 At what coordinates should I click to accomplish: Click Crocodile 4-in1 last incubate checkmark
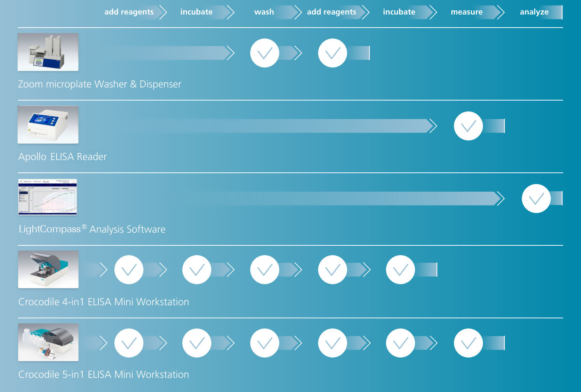tap(401, 270)
